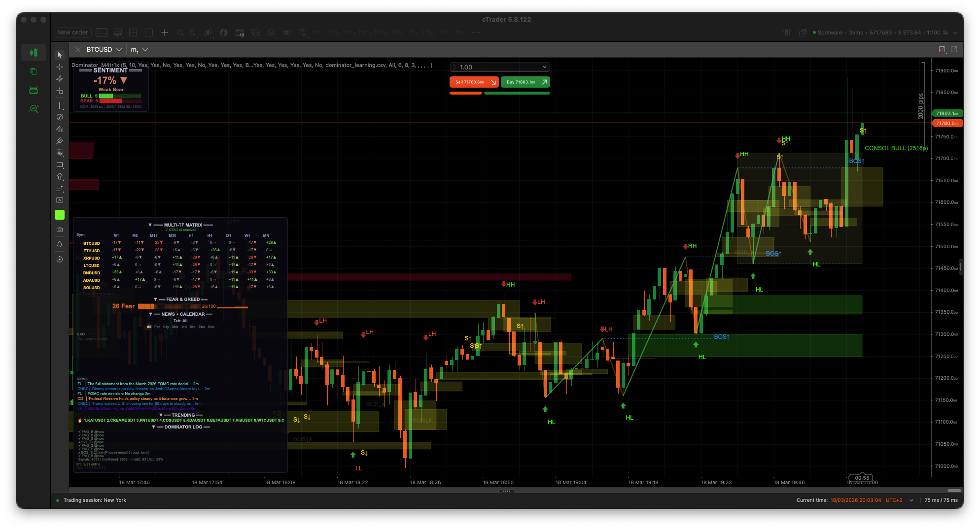Click the market replay icon
980x529 pixels.
(x=60, y=259)
